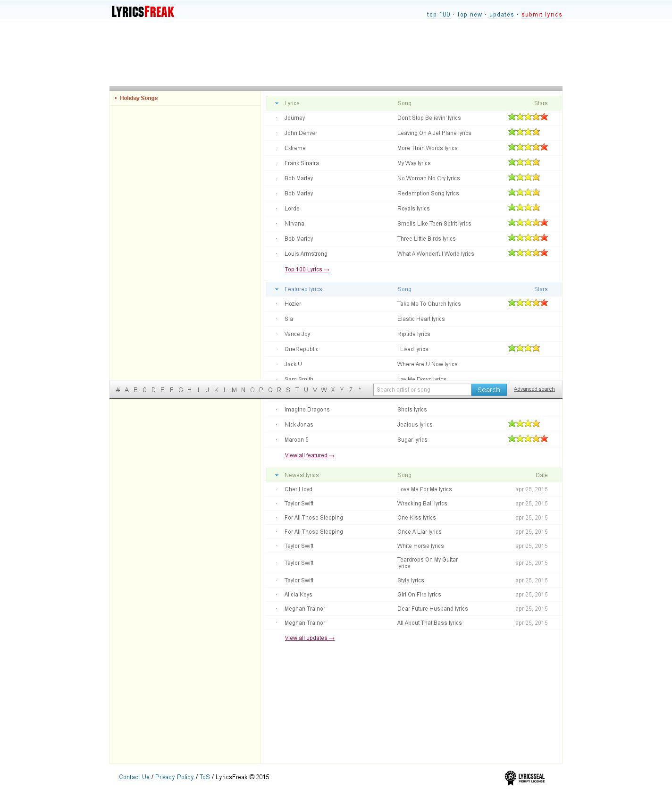Go to submit lyrics in top navigation
This screenshot has height=790, width=672.
click(541, 15)
